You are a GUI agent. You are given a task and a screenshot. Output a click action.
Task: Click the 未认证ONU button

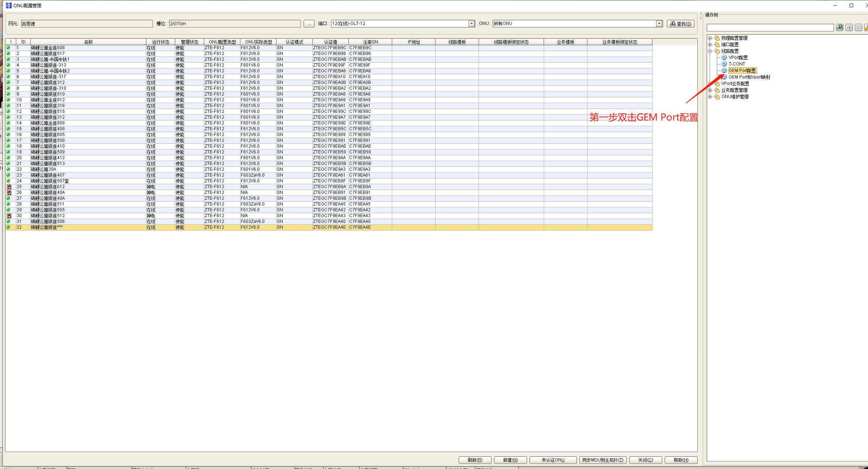553,460
